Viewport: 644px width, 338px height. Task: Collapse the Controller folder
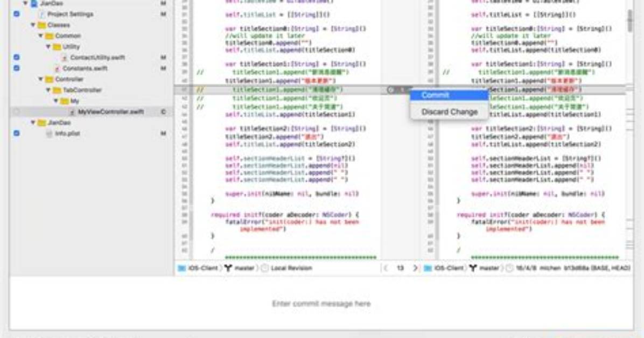[41, 79]
